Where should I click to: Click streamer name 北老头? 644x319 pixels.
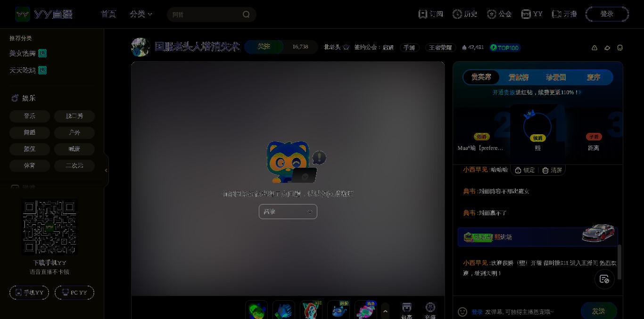(x=332, y=47)
